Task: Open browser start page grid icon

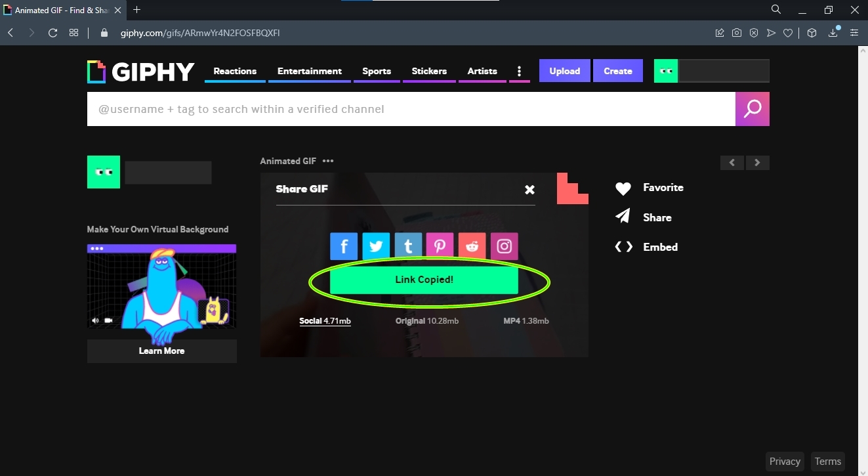Action: 74,33
